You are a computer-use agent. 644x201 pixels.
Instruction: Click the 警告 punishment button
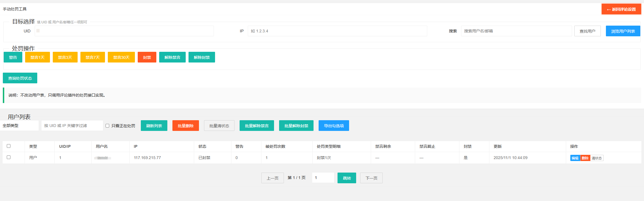coord(13,57)
